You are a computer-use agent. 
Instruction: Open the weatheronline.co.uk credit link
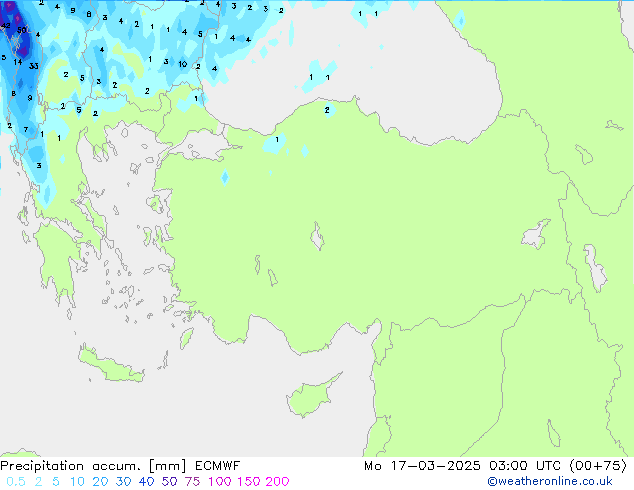(550, 481)
